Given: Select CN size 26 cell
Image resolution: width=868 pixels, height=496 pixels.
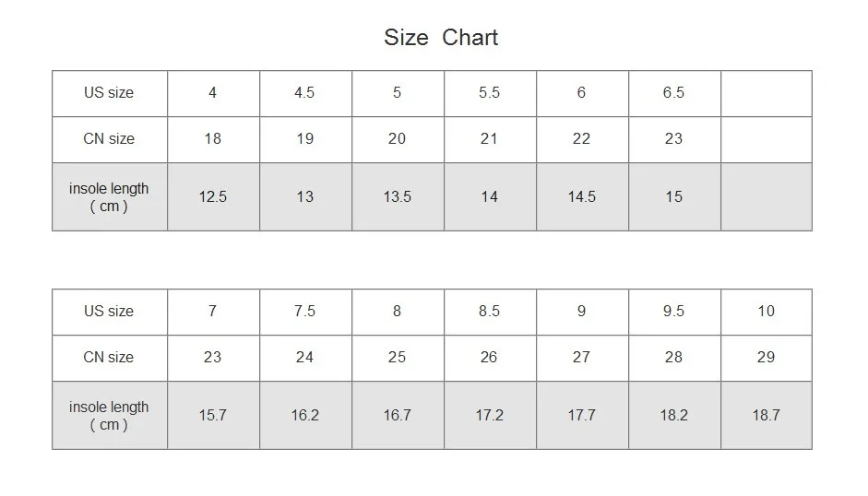Looking at the screenshot, I should pyautogui.click(x=490, y=358).
